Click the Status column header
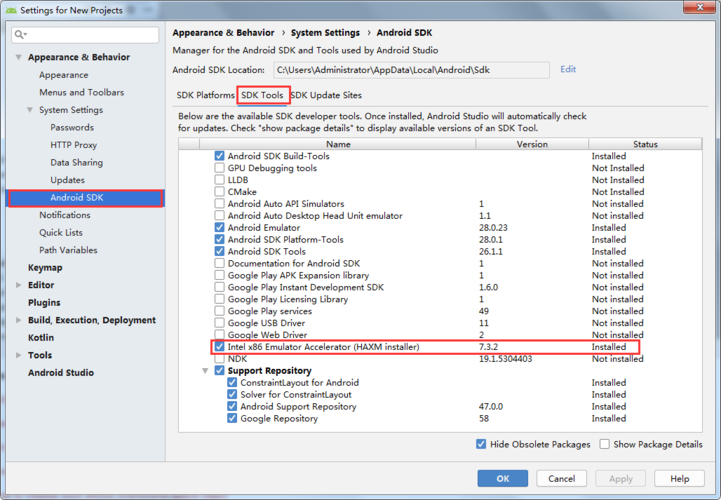This screenshot has height=500, width=721. click(645, 144)
